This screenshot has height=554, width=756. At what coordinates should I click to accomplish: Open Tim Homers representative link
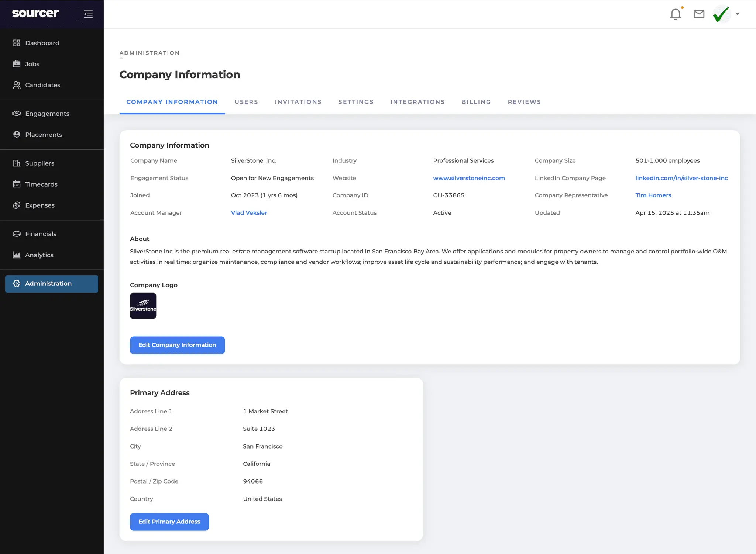pyautogui.click(x=653, y=195)
